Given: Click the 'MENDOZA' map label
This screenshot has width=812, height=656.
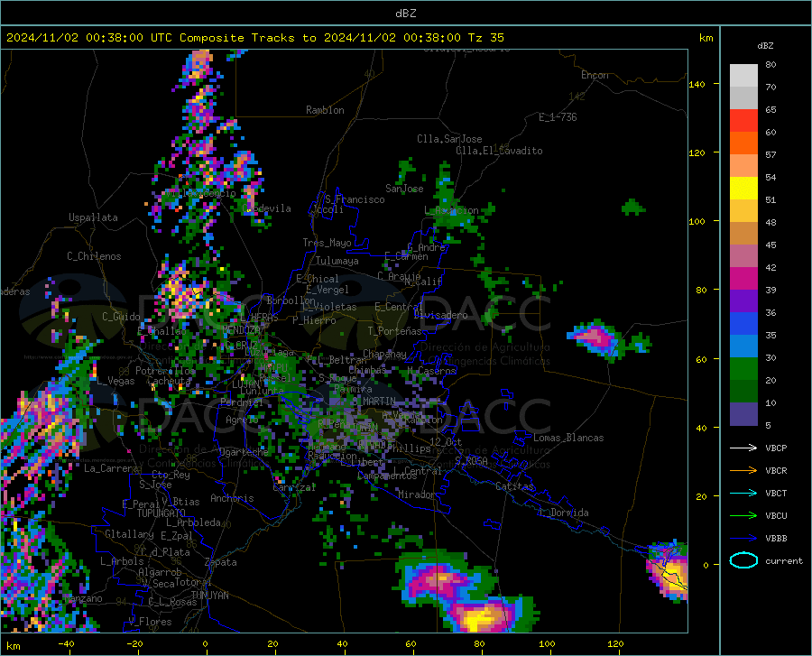Looking at the screenshot, I should pos(241,329).
